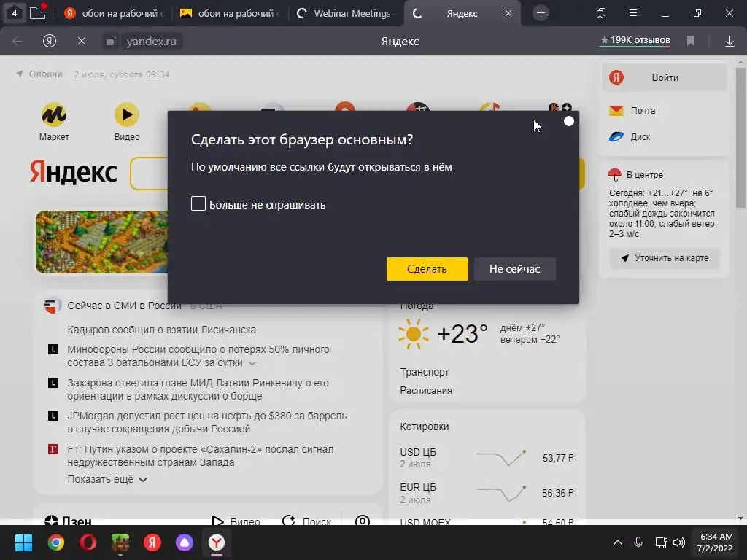Viewport: 747px width, 560px height.
Task: Click the Войти sign-in button
Action: (665, 77)
